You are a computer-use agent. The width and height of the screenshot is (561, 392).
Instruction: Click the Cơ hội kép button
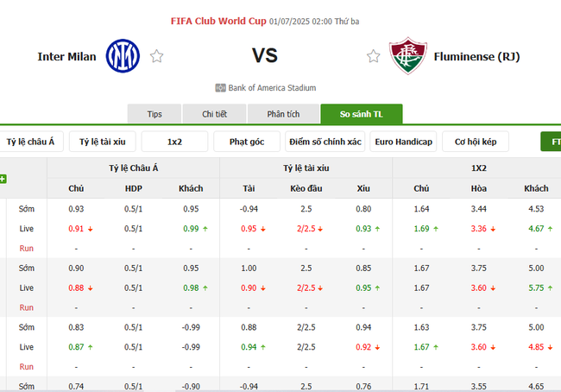(x=476, y=142)
